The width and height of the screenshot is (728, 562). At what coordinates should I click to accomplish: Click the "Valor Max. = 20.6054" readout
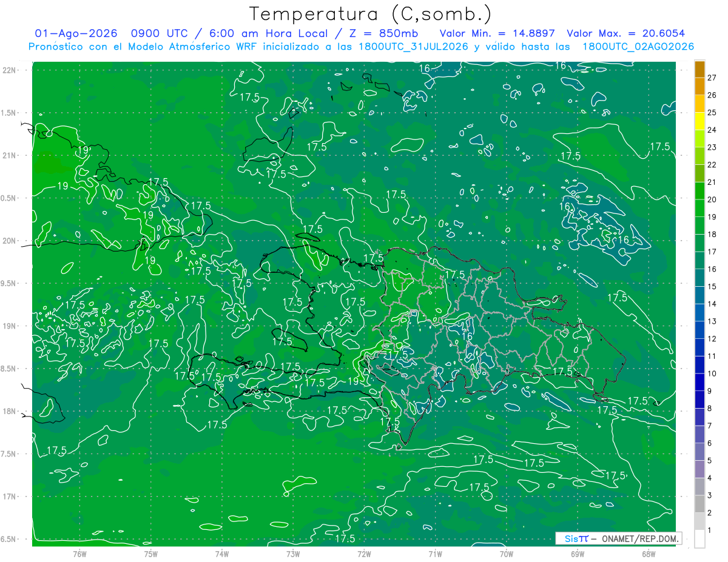point(626,33)
